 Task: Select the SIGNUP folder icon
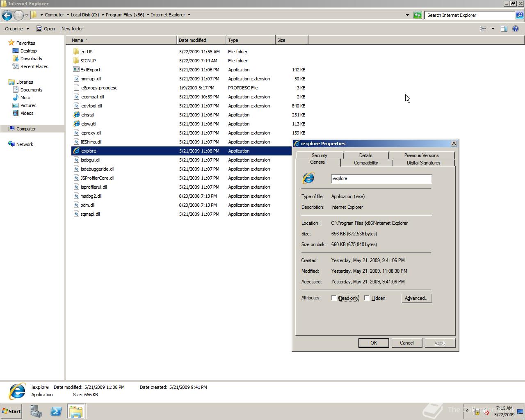(x=76, y=61)
